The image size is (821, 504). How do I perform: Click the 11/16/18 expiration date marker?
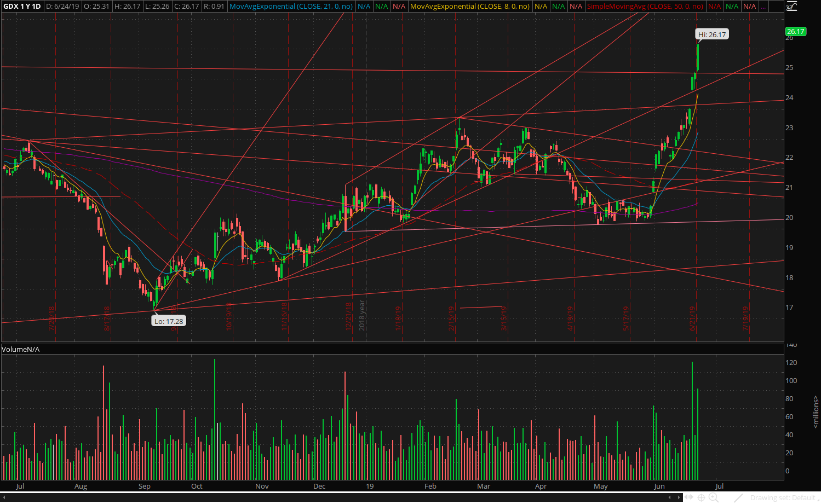point(284,317)
